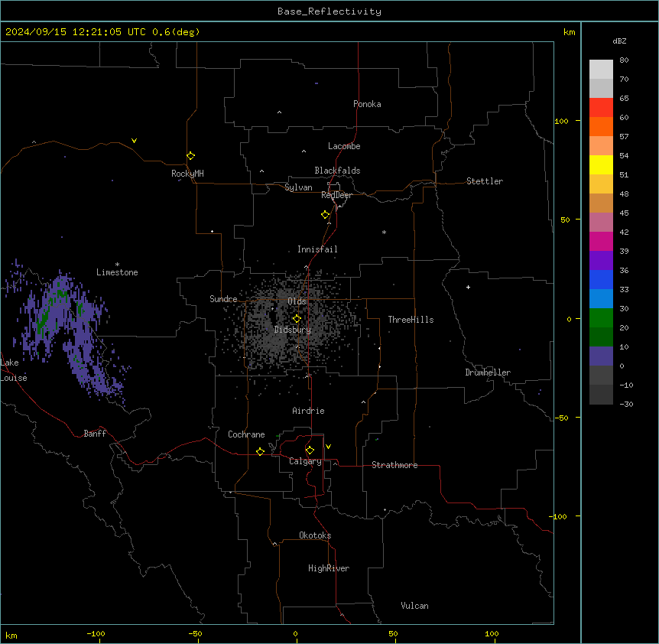This screenshot has height=644, width=659.
Task: Click the yellow diamond radar-site marker near Olds
Action: coord(297,319)
